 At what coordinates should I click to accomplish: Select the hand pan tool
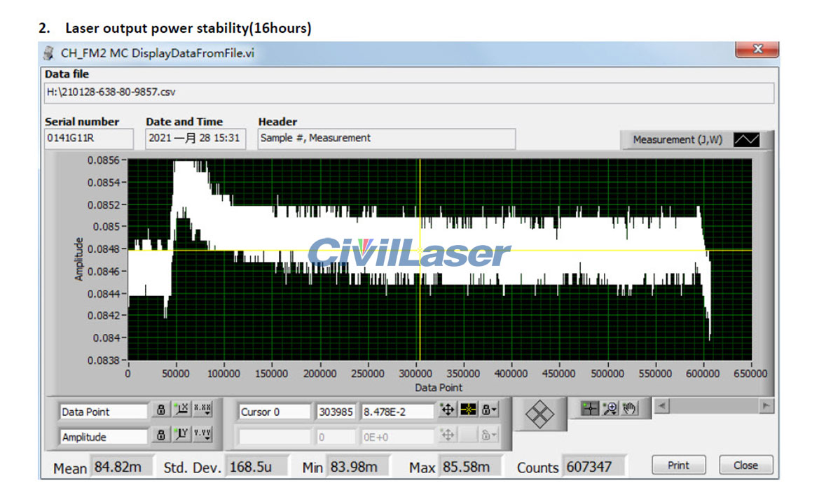[x=628, y=408]
